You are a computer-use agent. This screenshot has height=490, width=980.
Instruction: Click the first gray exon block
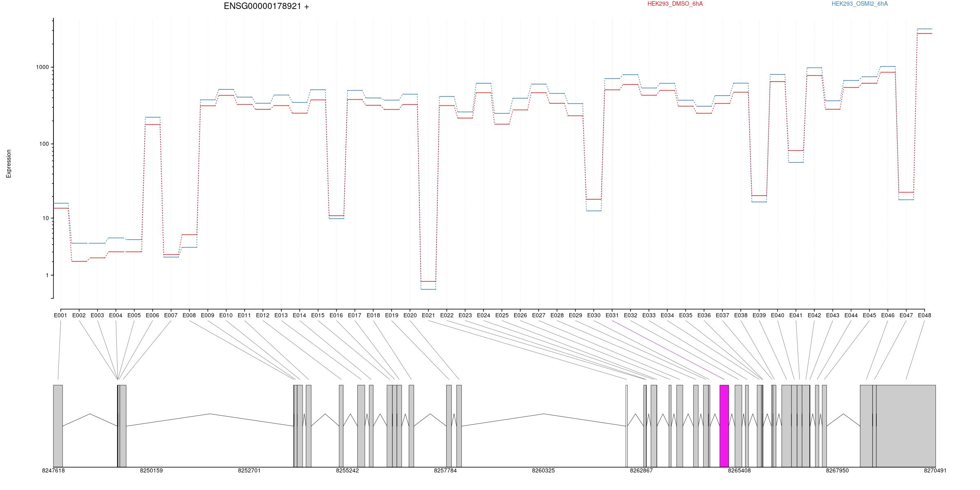[x=58, y=426]
